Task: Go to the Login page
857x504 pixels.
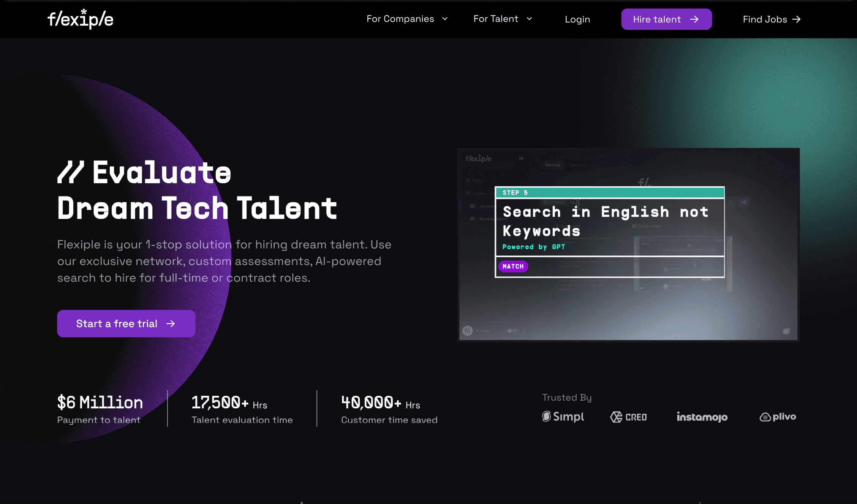Action: pyautogui.click(x=577, y=19)
